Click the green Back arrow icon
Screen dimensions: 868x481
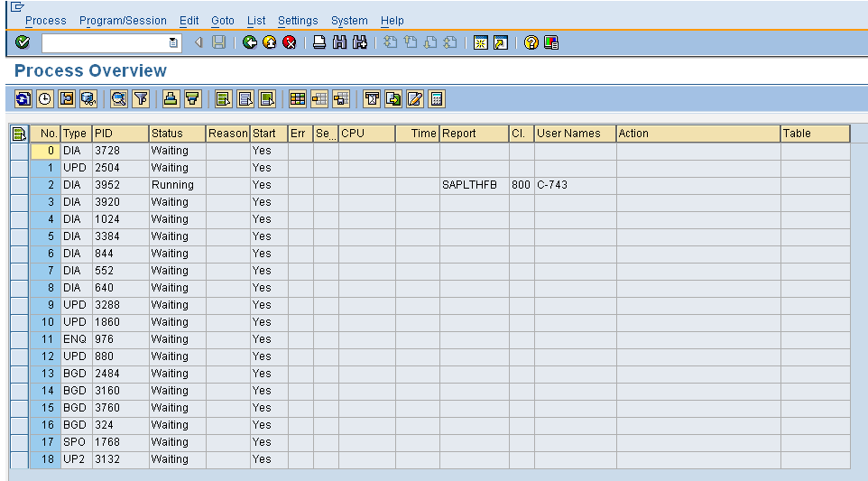pos(250,42)
